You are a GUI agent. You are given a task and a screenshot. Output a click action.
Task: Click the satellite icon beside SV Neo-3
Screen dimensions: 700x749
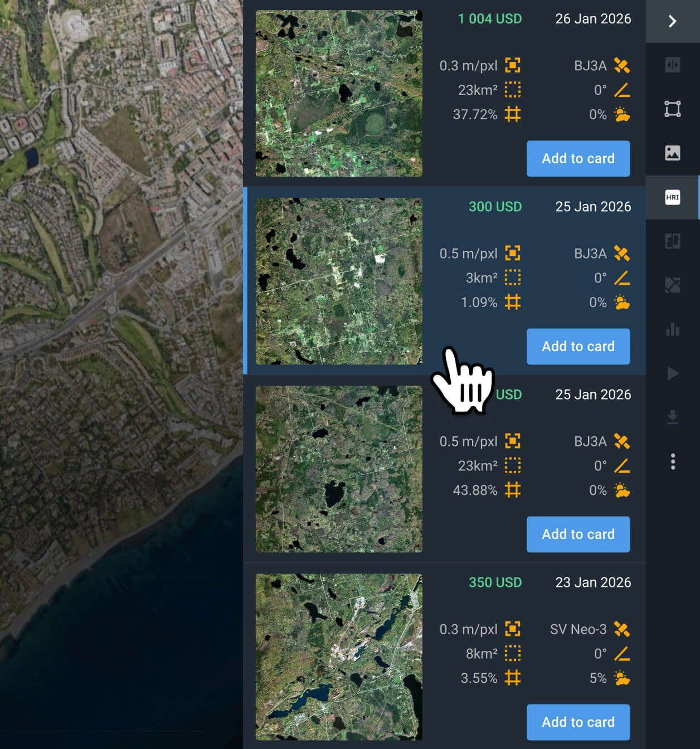pyautogui.click(x=621, y=629)
